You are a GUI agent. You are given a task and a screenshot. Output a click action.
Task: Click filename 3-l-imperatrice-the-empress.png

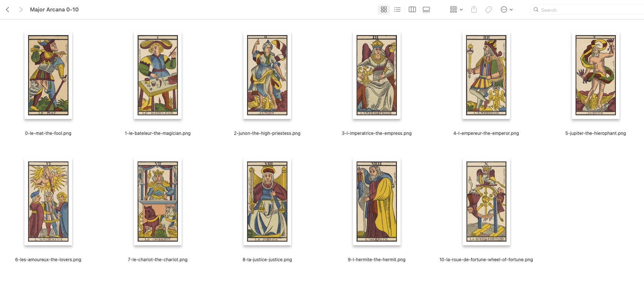point(377,133)
